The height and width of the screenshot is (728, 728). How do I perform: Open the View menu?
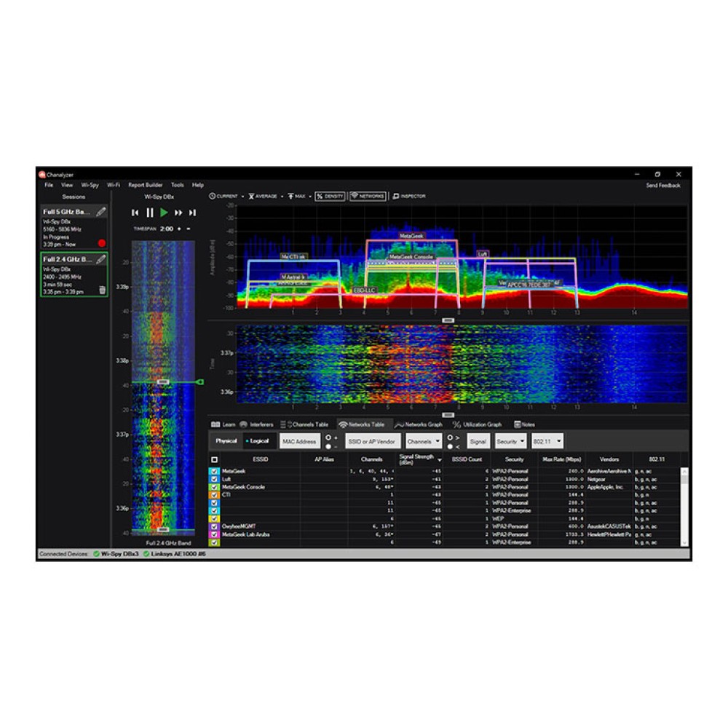coord(67,185)
